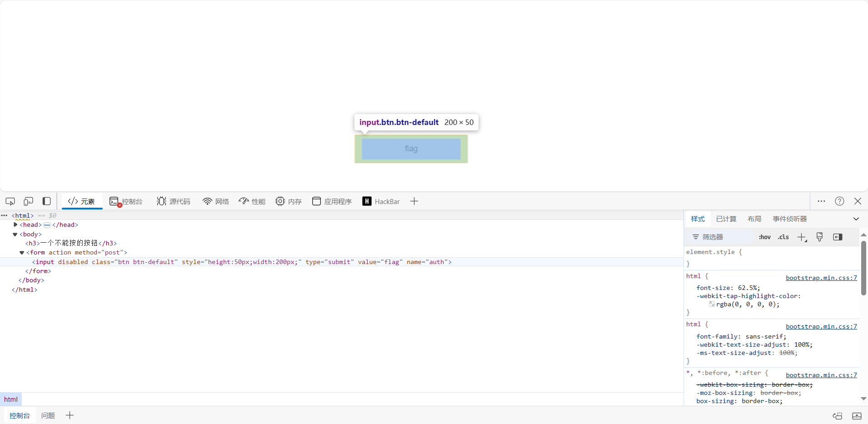Expand the head element node
The height and width of the screenshot is (424, 868).
coord(15,224)
